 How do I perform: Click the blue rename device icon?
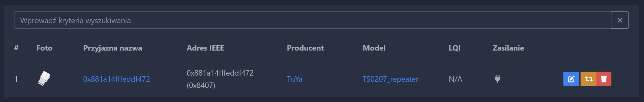click(571, 79)
